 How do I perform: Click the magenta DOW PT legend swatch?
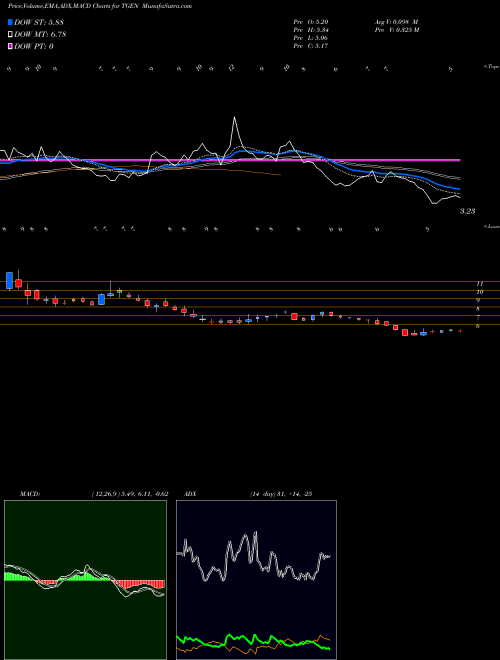pyautogui.click(x=10, y=46)
